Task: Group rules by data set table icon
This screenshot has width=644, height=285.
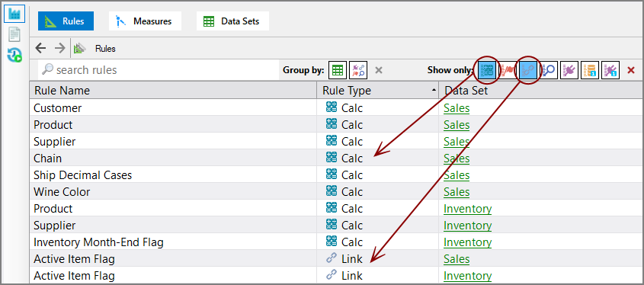Action: [338, 70]
